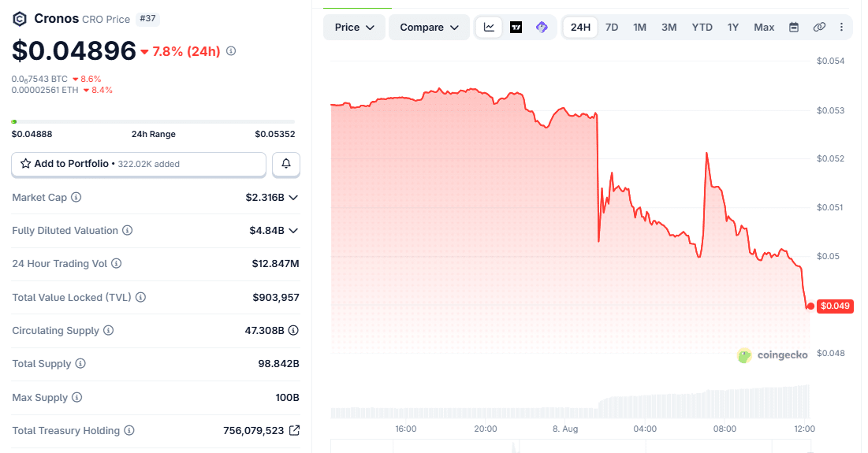Image resolution: width=868 pixels, height=453 pixels.
Task: Select the 3M time range tab
Action: click(669, 27)
